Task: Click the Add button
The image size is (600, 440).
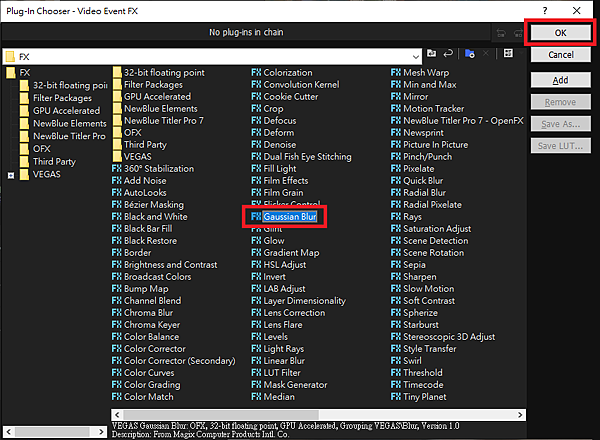Action: 561,80
